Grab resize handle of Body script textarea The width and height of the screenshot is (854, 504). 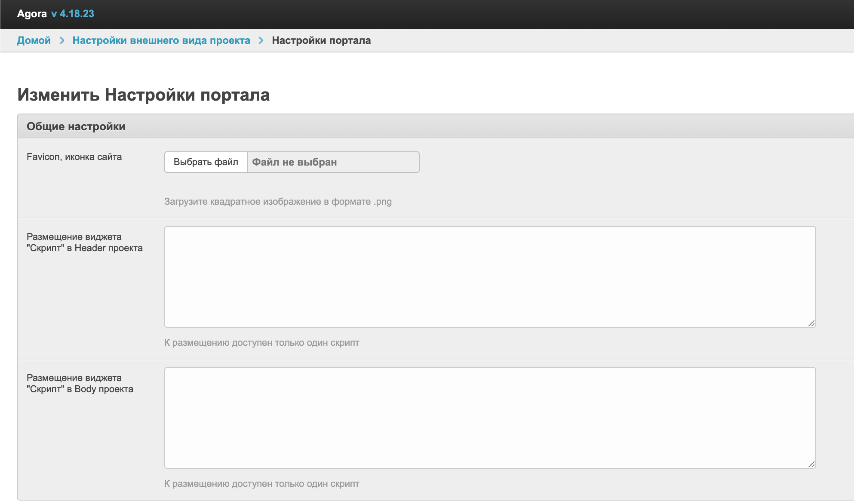point(811,464)
